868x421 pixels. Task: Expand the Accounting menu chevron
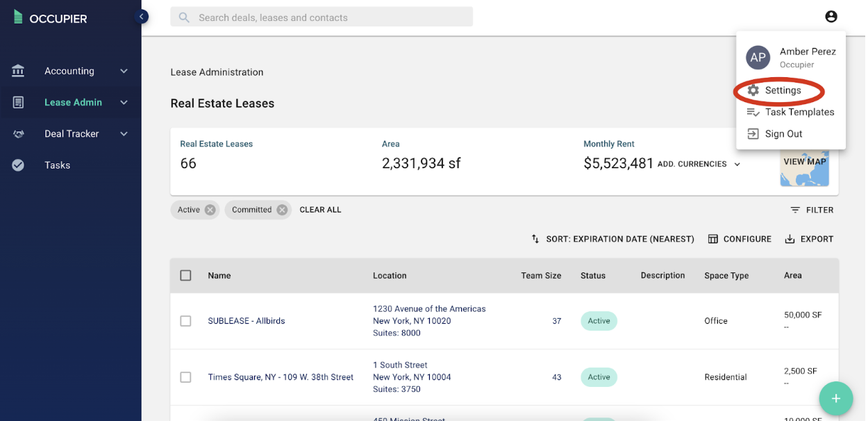coord(124,71)
